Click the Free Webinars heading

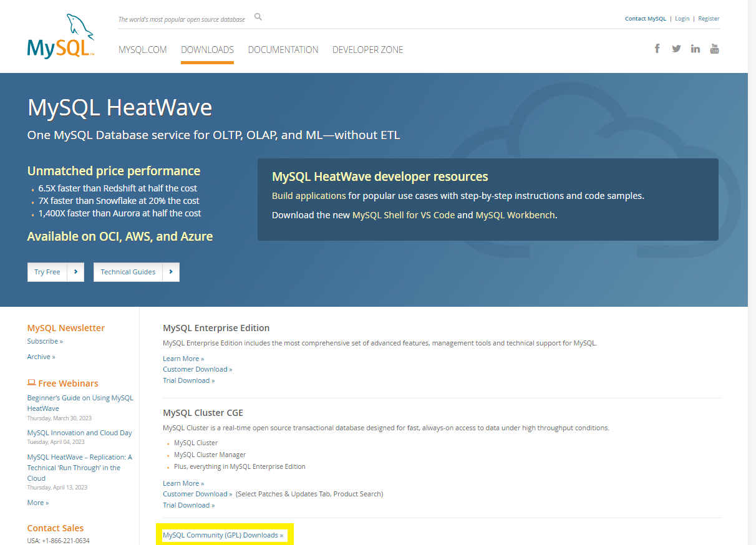(68, 383)
